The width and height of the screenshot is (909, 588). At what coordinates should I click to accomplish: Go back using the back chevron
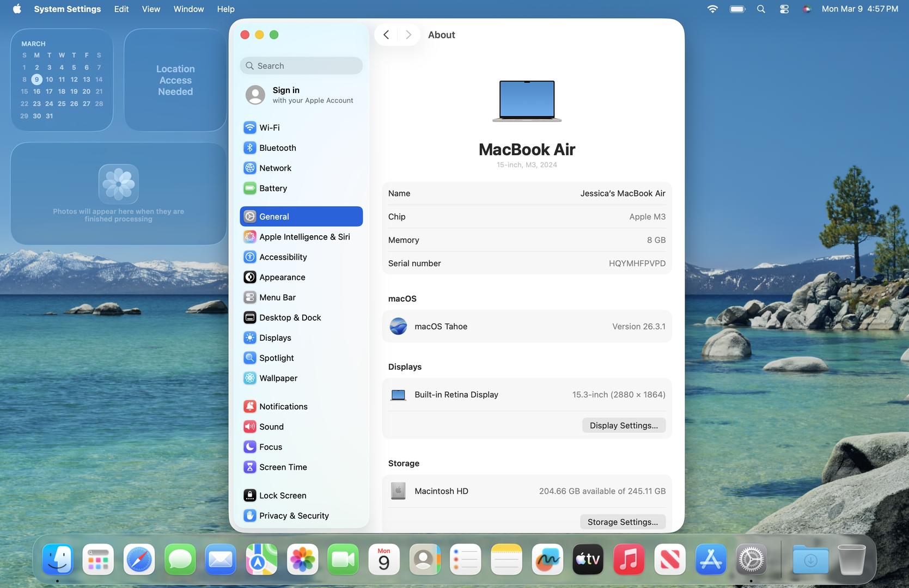(x=386, y=35)
